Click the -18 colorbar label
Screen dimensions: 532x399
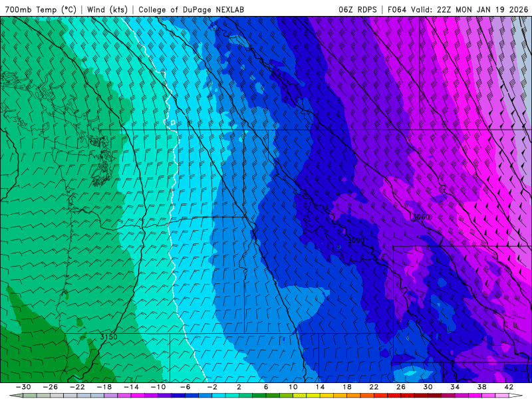[104, 387]
